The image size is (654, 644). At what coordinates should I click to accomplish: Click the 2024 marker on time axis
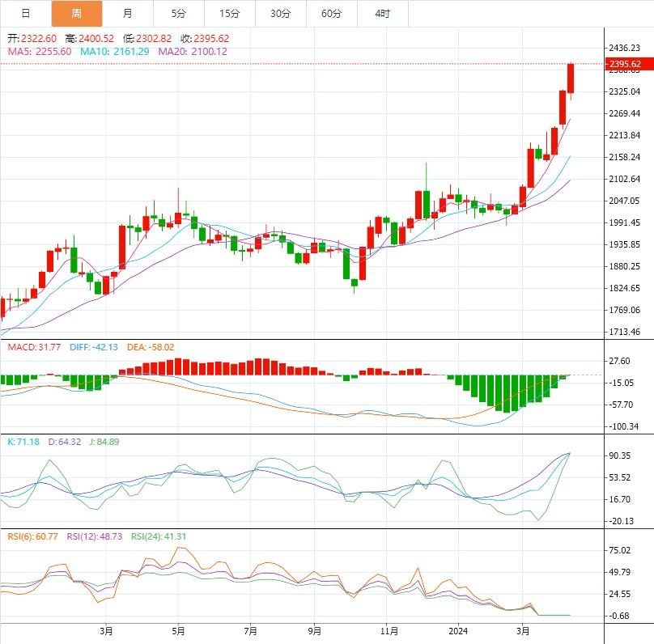coord(459,630)
